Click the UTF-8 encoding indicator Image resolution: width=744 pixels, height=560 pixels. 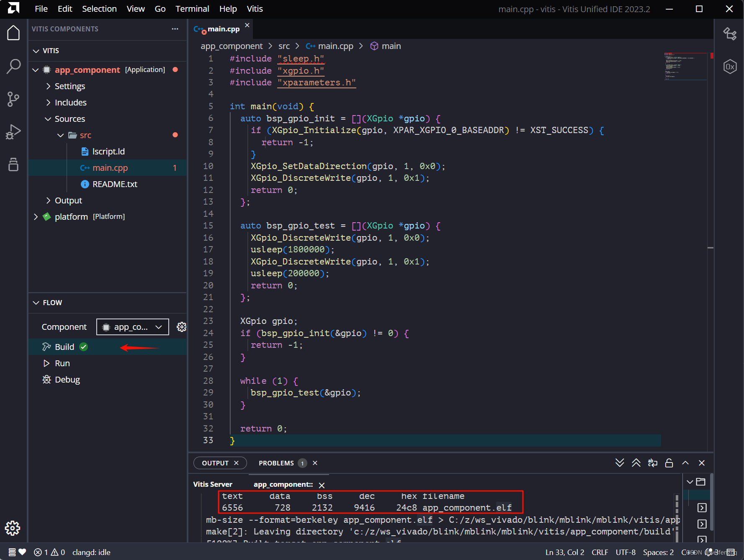(x=626, y=552)
